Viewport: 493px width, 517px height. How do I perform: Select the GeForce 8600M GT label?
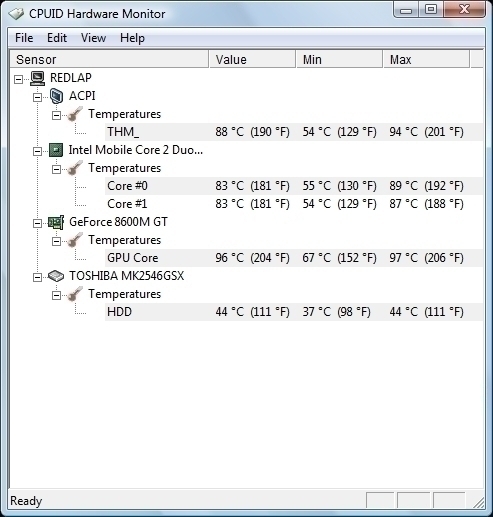118,222
